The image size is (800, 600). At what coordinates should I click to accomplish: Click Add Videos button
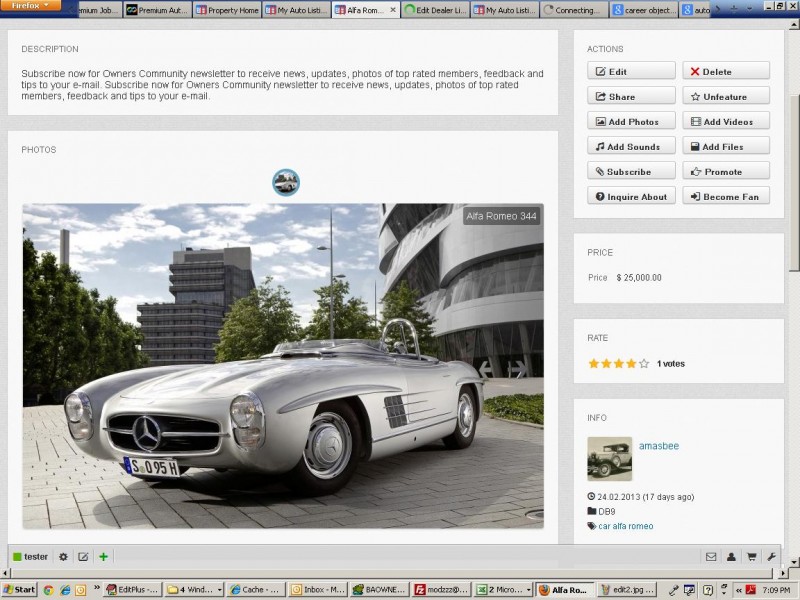point(726,121)
